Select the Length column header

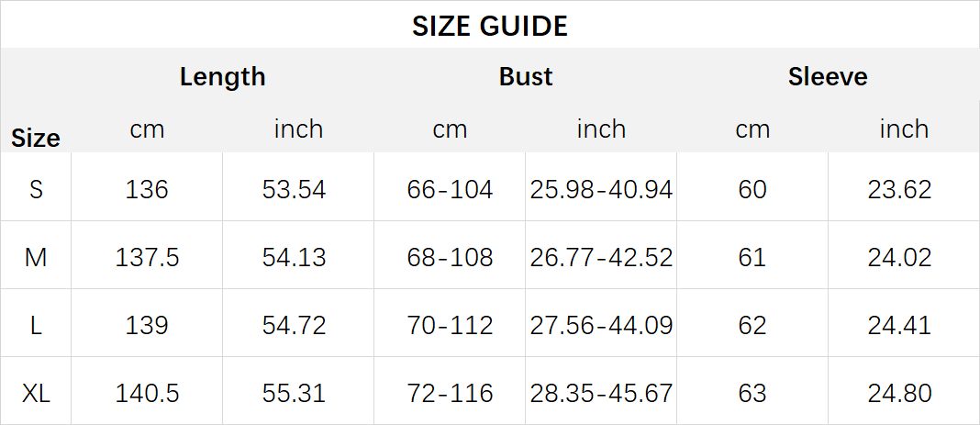222,77
